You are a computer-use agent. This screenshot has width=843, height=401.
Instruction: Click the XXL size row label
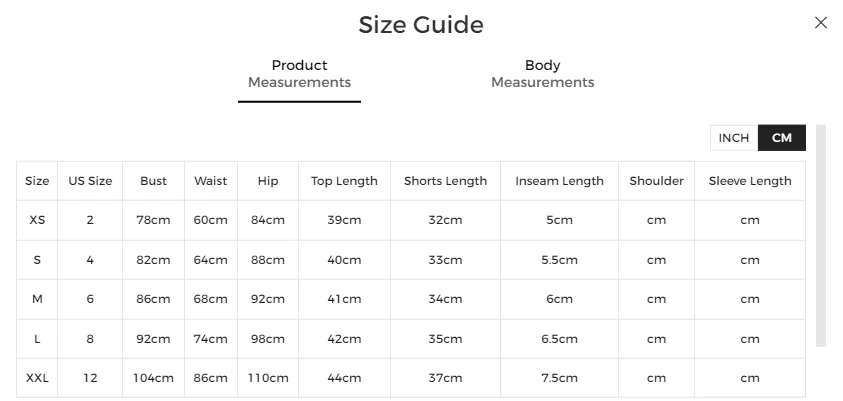click(37, 378)
